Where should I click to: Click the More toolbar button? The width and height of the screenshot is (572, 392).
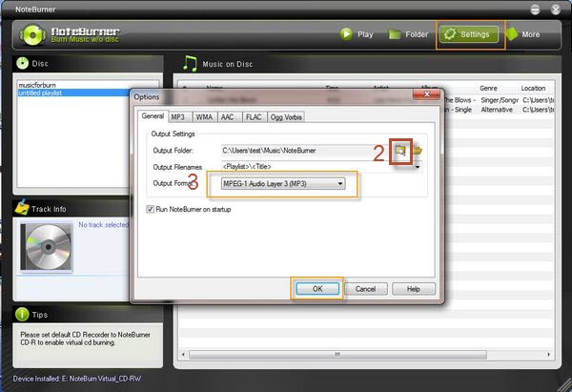pyautogui.click(x=522, y=34)
